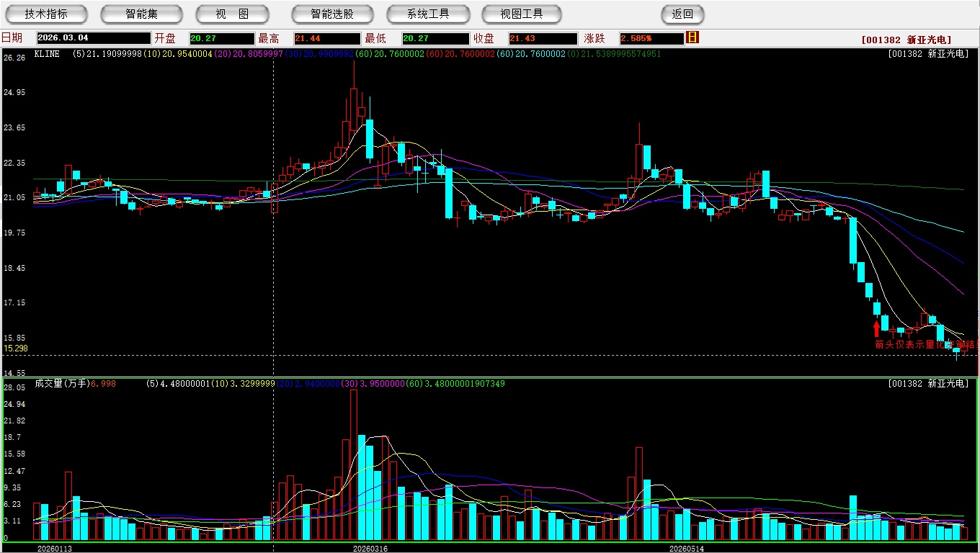This screenshot has height=553, width=980.
Task: Click the 视图工具 button
Action: pyautogui.click(x=522, y=14)
